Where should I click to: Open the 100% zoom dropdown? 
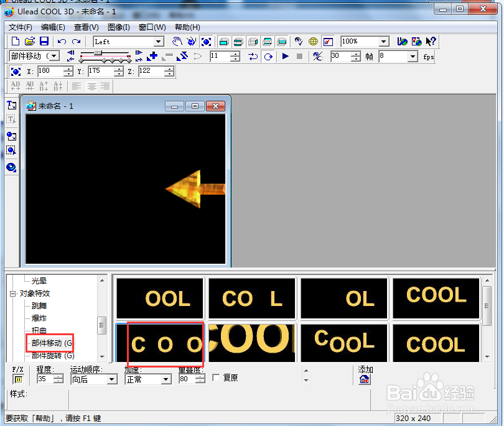click(x=384, y=42)
